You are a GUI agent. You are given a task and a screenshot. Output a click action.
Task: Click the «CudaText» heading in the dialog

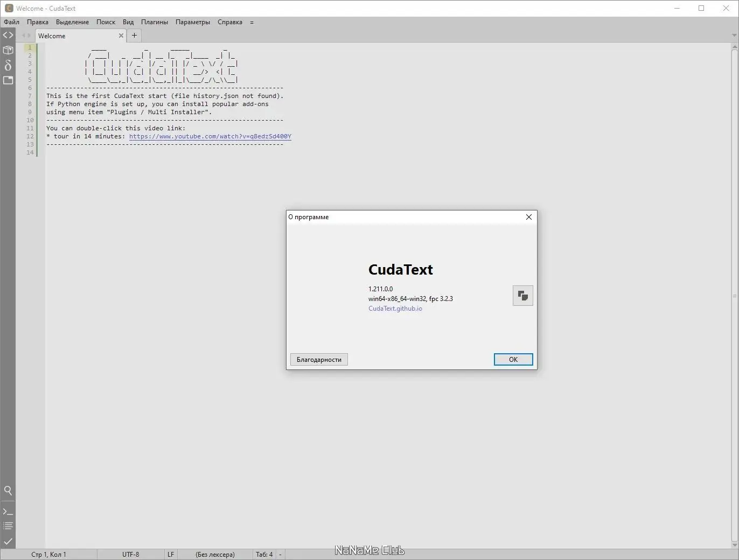(x=401, y=269)
